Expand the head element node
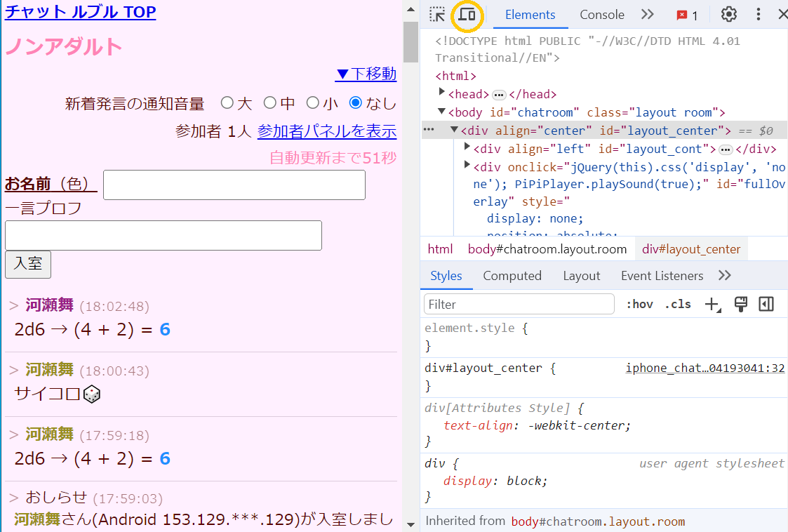The width and height of the screenshot is (788, 532). pyautogui.click(x=442, y=93)
